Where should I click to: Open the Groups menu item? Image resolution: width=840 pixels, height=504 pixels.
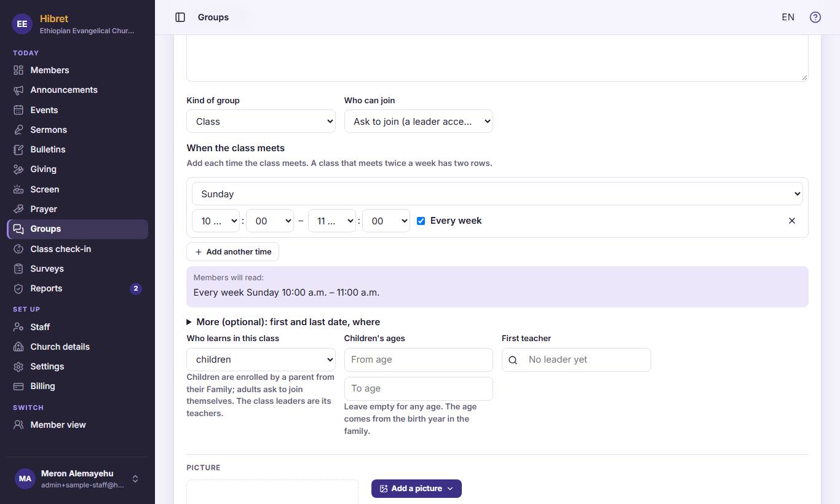click(x=77, y=229)
